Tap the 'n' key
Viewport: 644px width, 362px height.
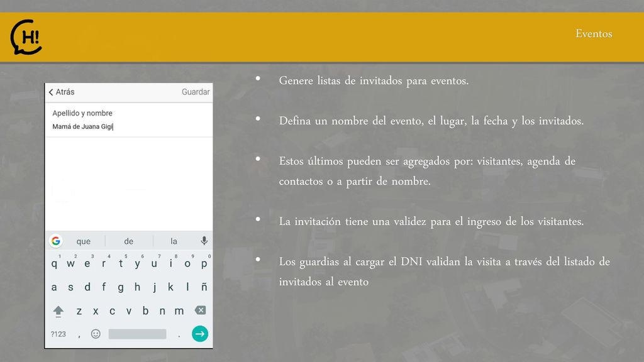pyautogui.click(x=162, y=311)
